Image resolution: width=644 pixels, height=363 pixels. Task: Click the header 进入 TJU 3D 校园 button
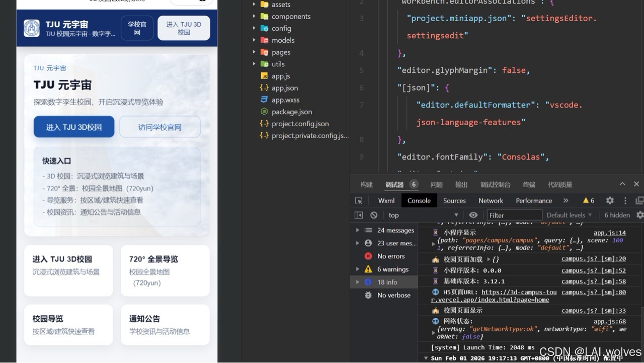[x=184, y=28]
